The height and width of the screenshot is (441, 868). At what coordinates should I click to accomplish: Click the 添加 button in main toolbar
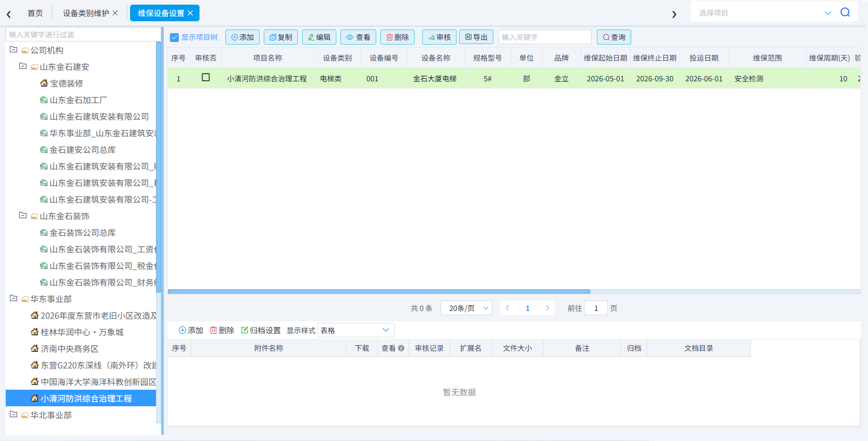tap(243, 37)
